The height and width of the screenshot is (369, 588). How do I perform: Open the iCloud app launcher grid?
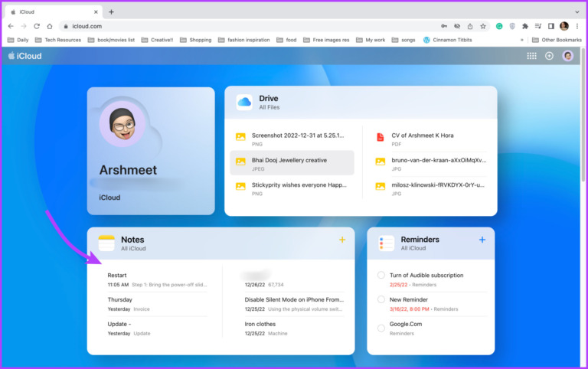(531, 56)
